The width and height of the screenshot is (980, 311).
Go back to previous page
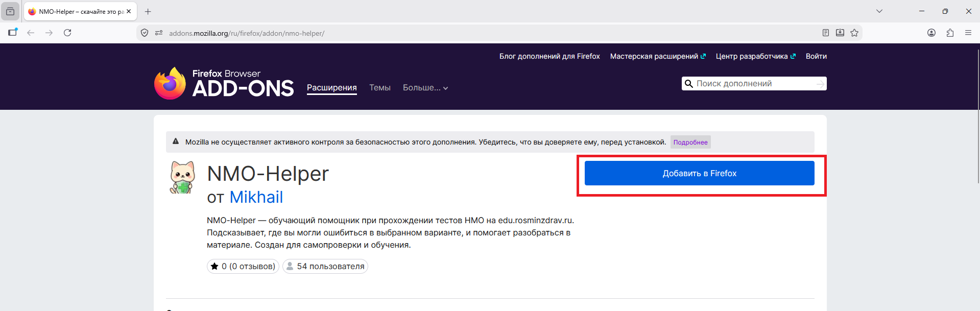tap(31, 33)
